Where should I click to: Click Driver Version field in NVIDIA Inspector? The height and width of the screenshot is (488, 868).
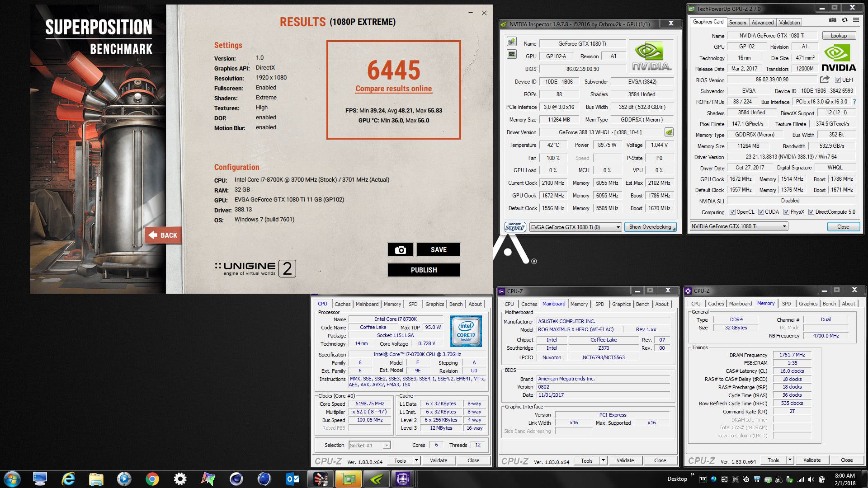[x=601, y=132]
